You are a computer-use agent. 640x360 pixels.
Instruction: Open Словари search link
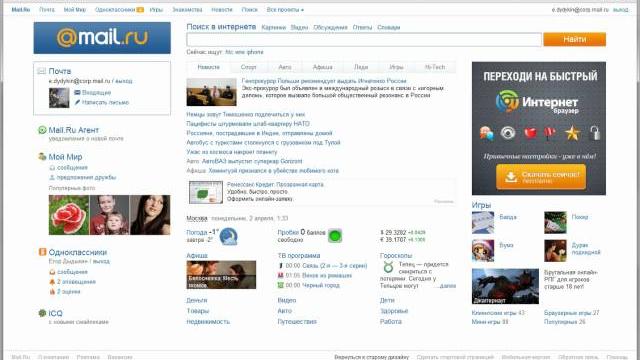click(x=389, y=27)
